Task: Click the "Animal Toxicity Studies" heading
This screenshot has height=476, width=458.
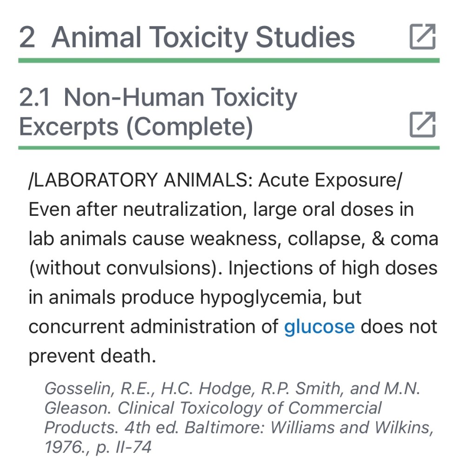Action: point(203,37)
